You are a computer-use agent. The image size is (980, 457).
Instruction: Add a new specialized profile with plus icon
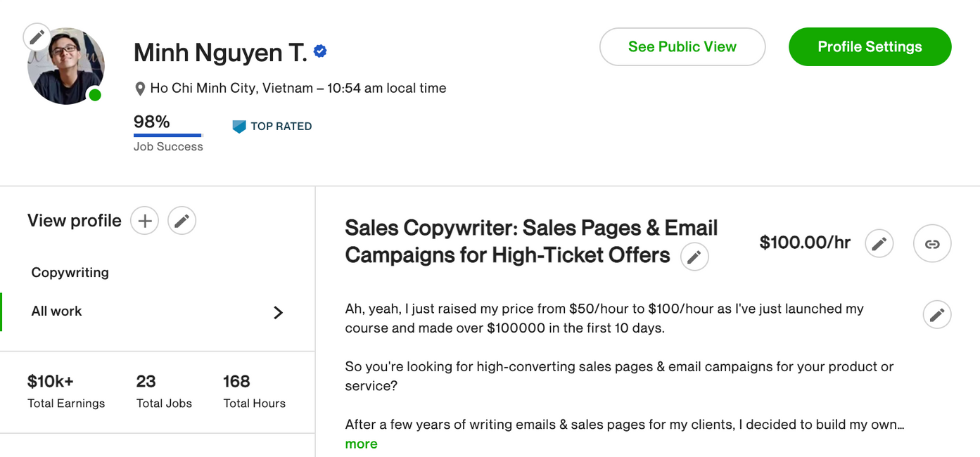[x=144, y=221]
